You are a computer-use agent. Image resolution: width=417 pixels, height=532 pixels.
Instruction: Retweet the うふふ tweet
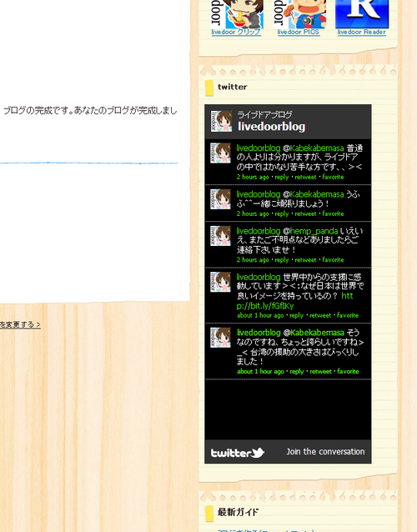point(305,213)
